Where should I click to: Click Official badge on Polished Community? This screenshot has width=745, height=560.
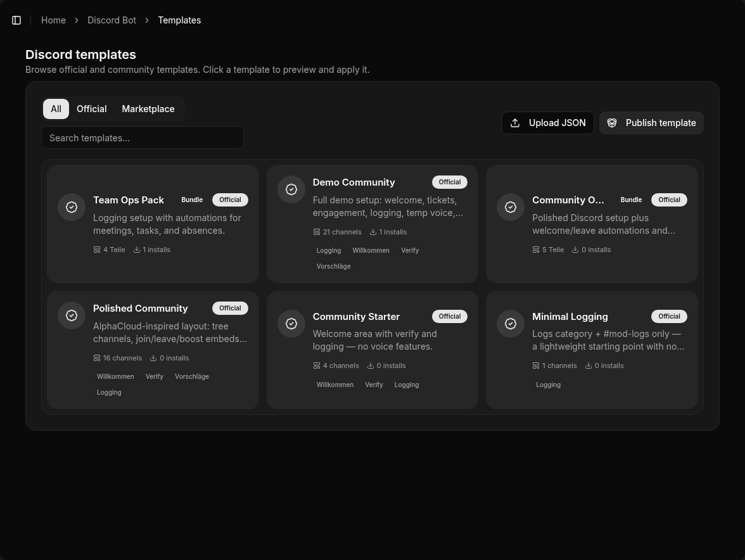[x=230, y=309]
